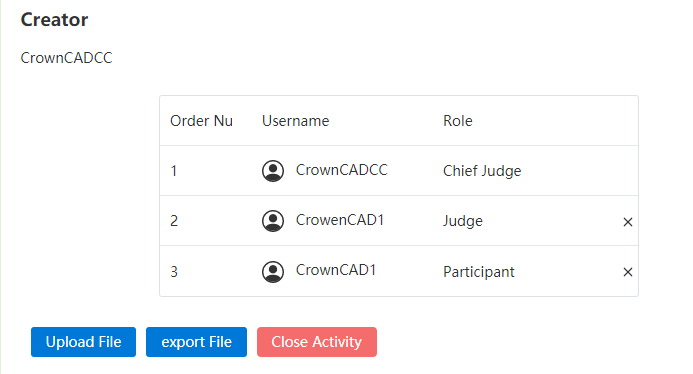Select the Username column header
Screen dimensions: 693x374
pyautogui.click(x=296, y=121)
